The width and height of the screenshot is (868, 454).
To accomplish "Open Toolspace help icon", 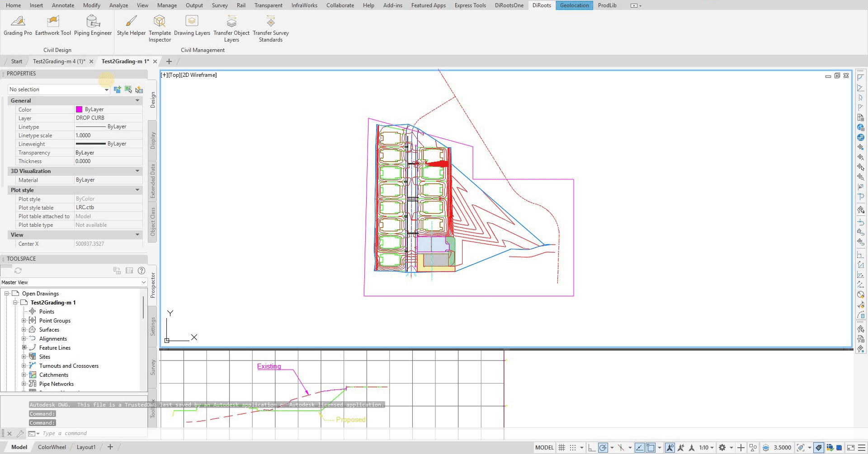I will click(x=142, y=271).
